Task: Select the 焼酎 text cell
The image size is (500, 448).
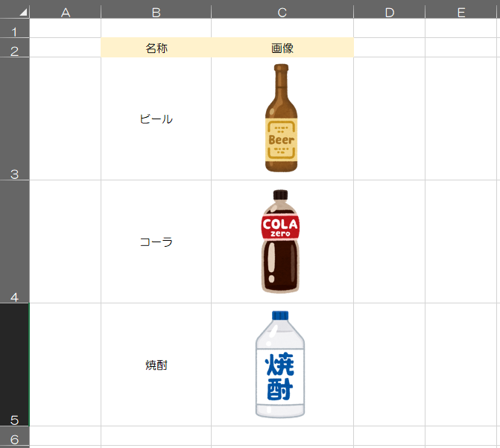Action: click(156, 365)
